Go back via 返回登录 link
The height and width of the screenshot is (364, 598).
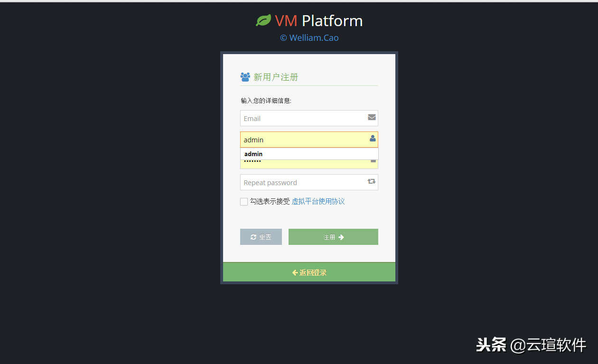309,273
